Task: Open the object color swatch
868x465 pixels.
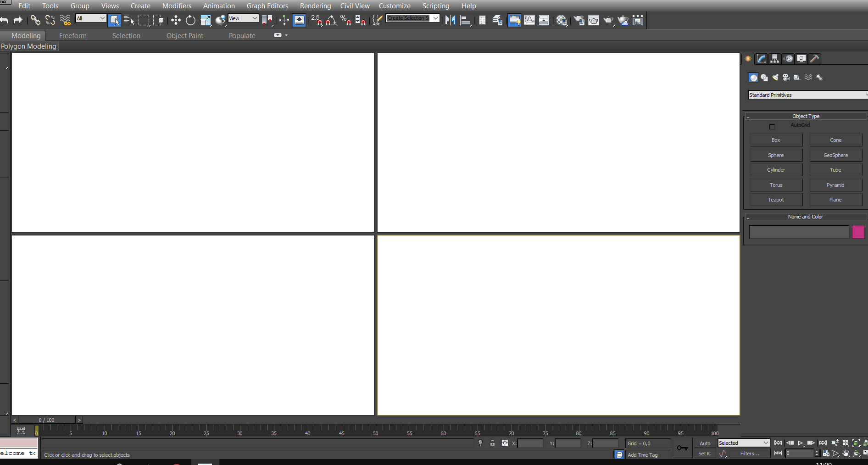Action: point(858,232)
